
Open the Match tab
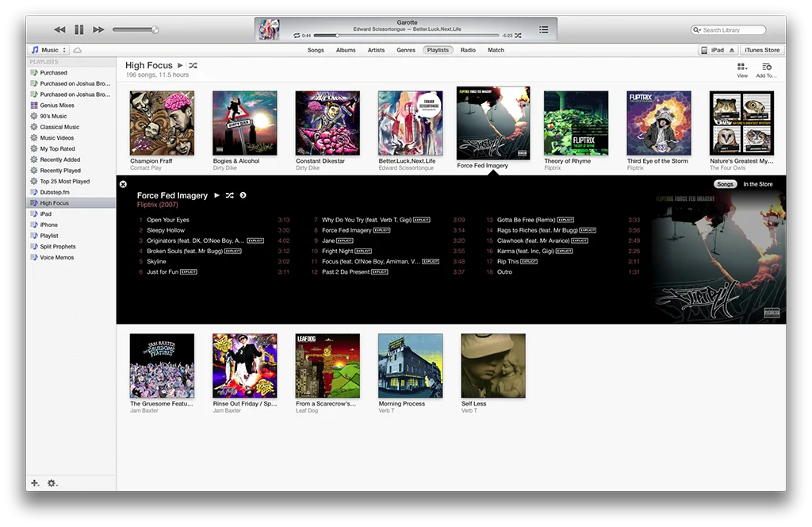coord(496,50)
